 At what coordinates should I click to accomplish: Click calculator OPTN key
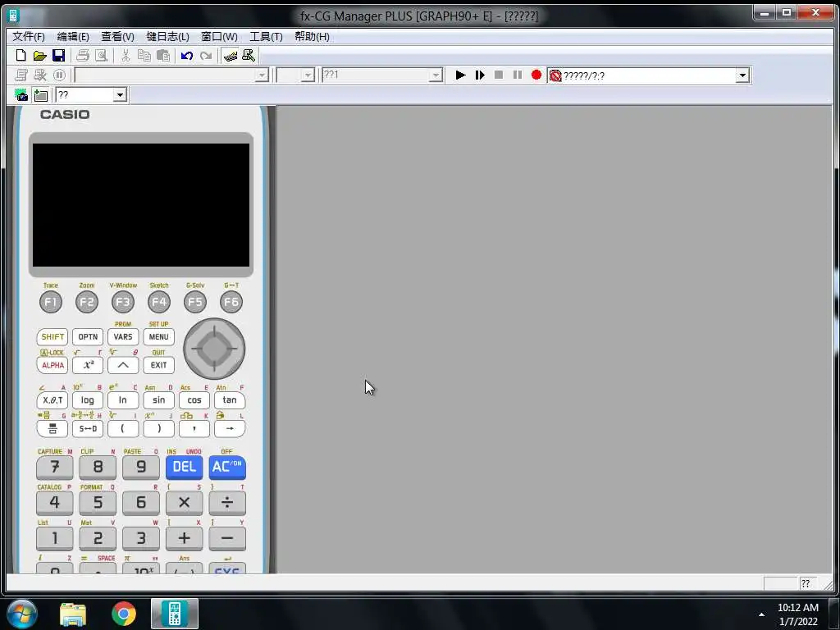pyautogui.click(x=88, y=337)
